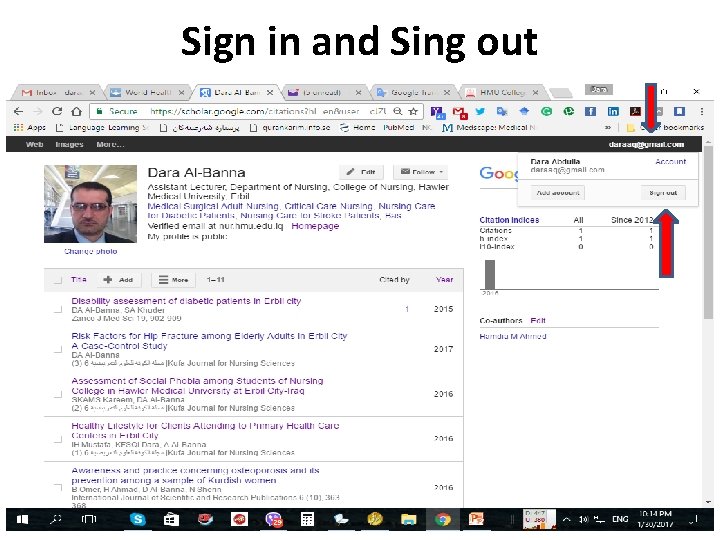Open the Adobe PDF extension icon
The height and width of the screenshot is (540, 720).
tap(635, 111)
